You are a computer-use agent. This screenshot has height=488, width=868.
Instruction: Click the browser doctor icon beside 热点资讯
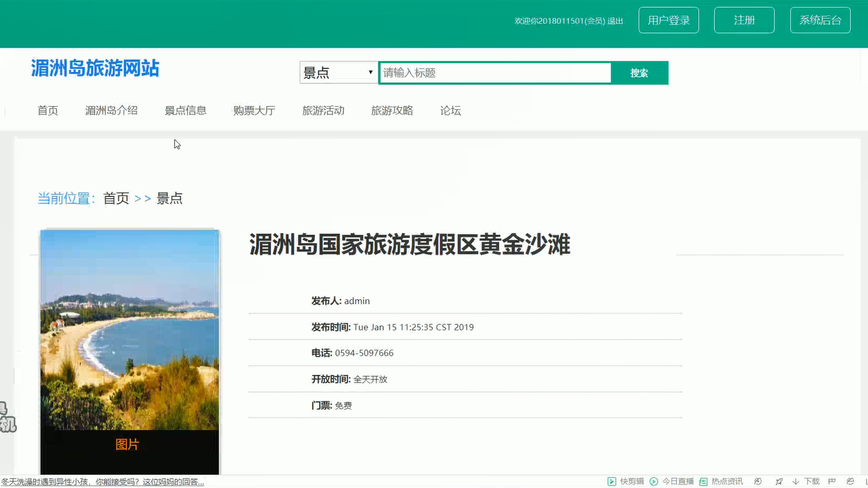point(758,482)
